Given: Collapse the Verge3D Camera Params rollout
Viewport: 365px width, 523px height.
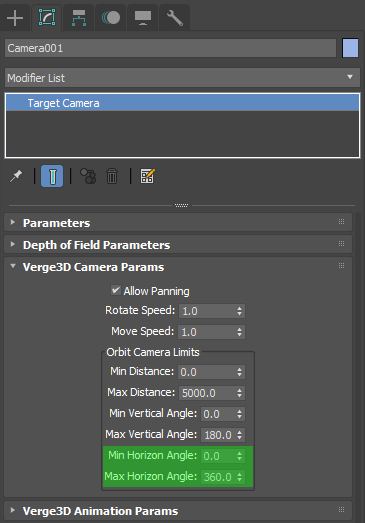Looking at the screenshot, I should point(178,267).
